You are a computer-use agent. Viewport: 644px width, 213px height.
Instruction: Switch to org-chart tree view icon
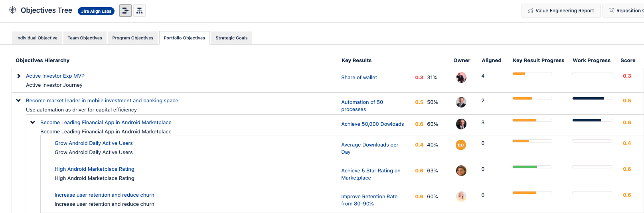click(139, 11)
